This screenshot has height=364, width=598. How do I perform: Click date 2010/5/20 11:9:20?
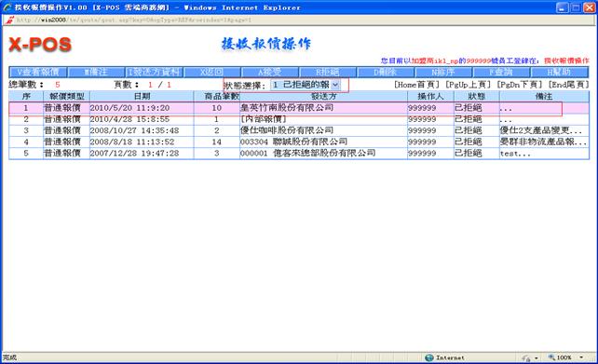click(x=129, y=108)
